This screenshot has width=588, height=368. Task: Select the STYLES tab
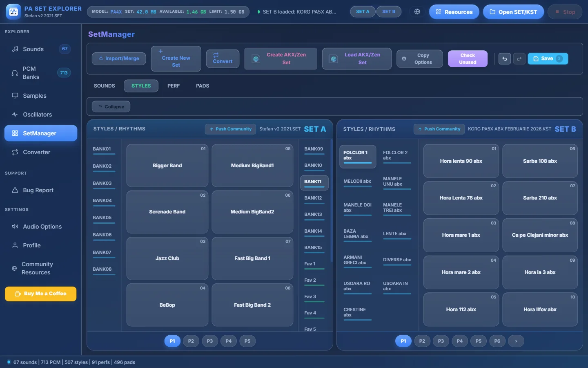click(141, 86)
